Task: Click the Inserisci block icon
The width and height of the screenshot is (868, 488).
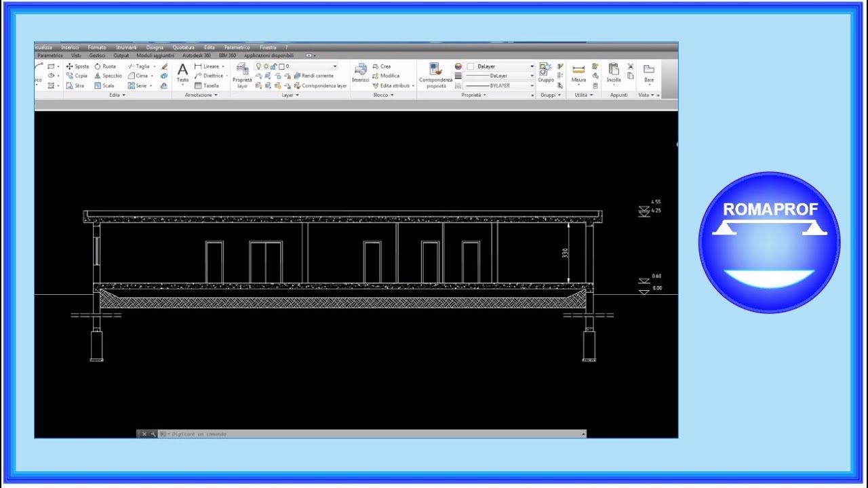Action: point(360,73)
